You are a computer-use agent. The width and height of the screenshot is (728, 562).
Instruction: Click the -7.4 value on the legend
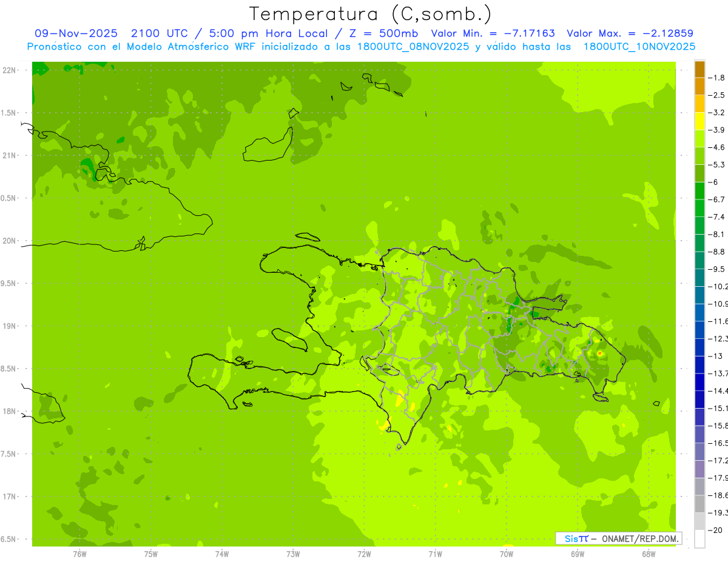(717, 217)
